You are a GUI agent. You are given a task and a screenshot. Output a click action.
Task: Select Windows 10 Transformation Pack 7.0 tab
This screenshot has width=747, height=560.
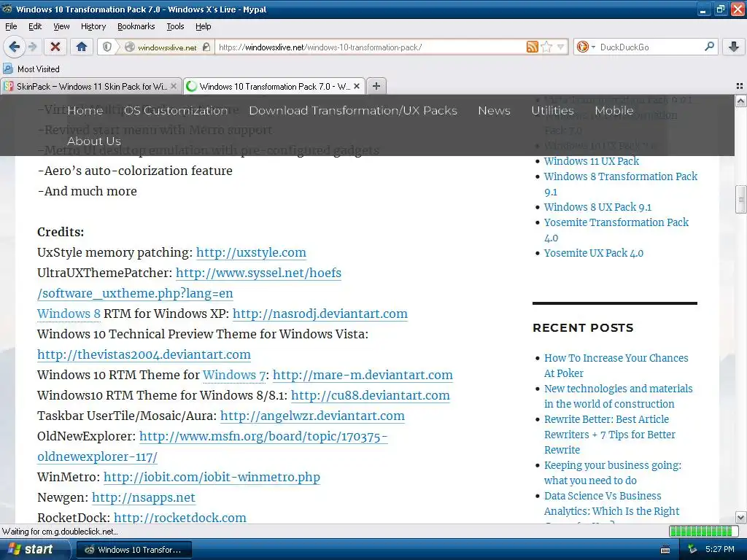274,86
